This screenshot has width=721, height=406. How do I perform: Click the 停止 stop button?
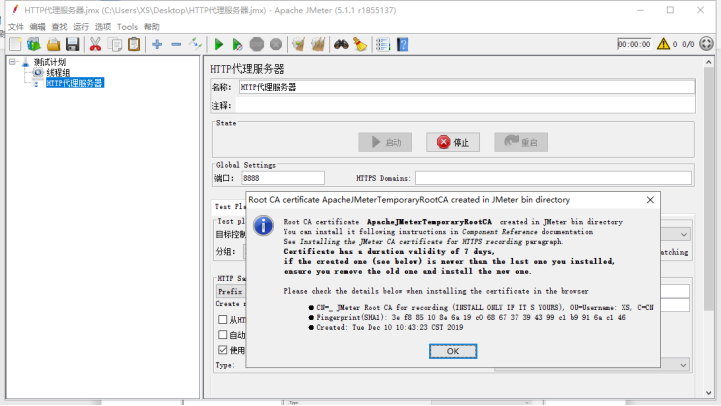pyautogui.click(x=453, y=142)
